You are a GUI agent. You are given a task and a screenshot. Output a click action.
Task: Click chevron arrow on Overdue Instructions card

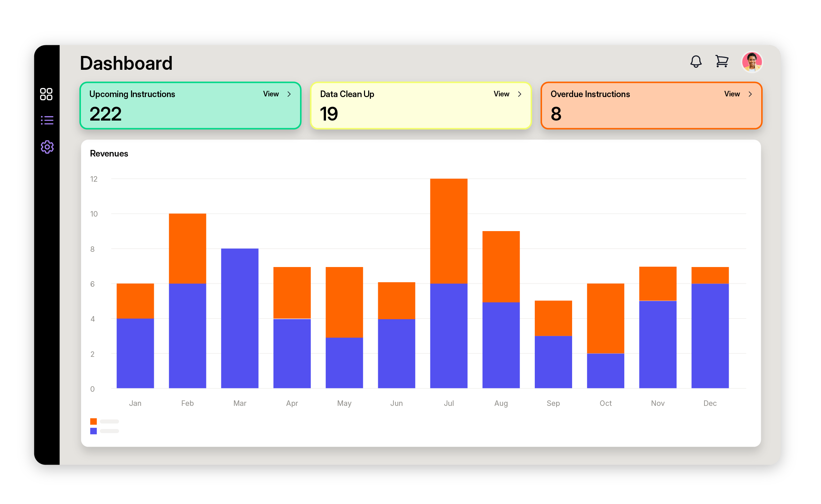click(x=750, y=94)
